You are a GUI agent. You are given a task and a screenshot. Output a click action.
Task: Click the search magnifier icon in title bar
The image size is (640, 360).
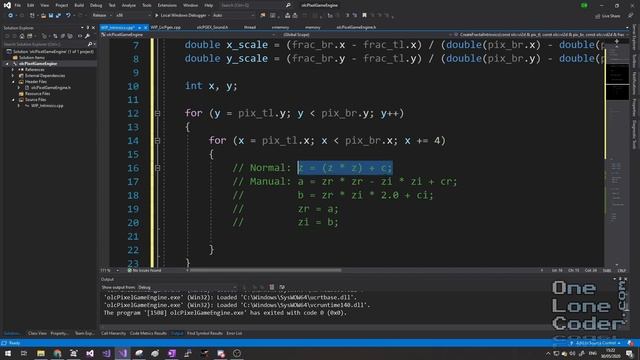(x=288, y=5)
